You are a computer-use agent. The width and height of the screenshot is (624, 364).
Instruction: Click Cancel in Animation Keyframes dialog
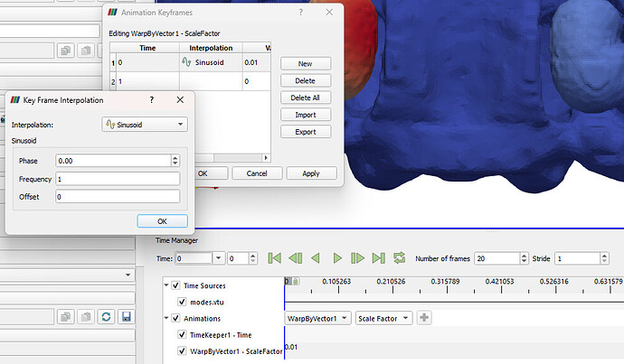(257, 173)
